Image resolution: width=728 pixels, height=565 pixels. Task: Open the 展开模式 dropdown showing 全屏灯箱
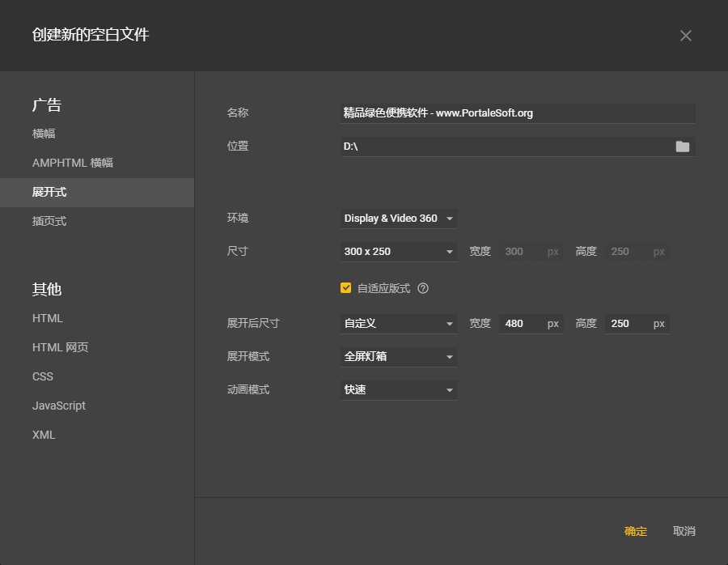(x=399, y=356)
